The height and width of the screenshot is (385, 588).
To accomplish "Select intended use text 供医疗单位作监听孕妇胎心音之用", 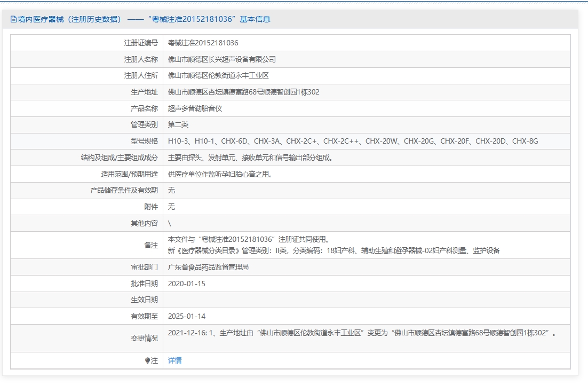I will pos(219,174).
